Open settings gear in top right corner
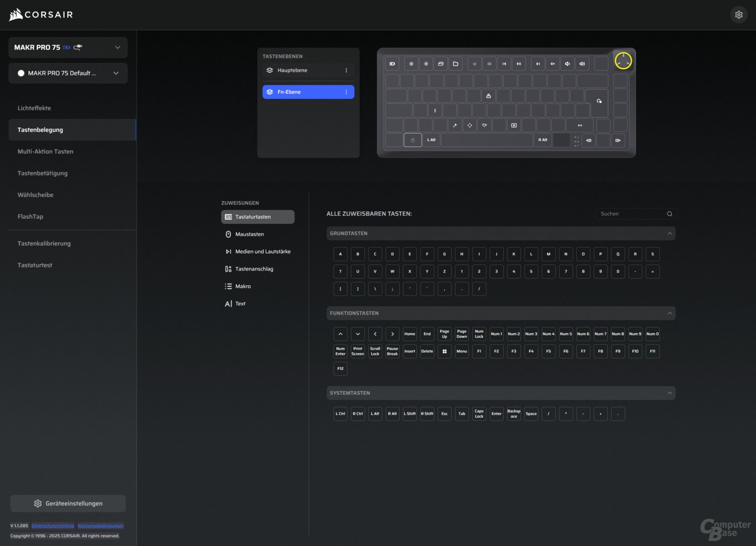Screen dimensions: 756x546 pos(738,15)
